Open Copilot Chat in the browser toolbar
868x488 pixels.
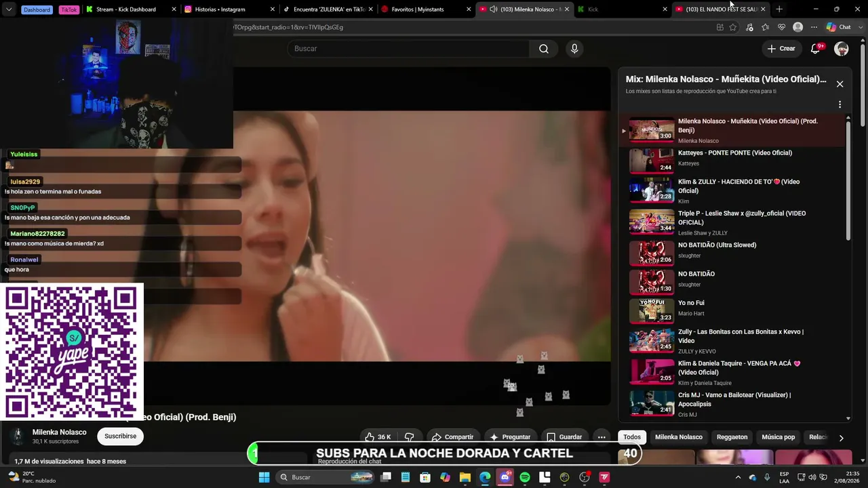click(x=839, y=27)
